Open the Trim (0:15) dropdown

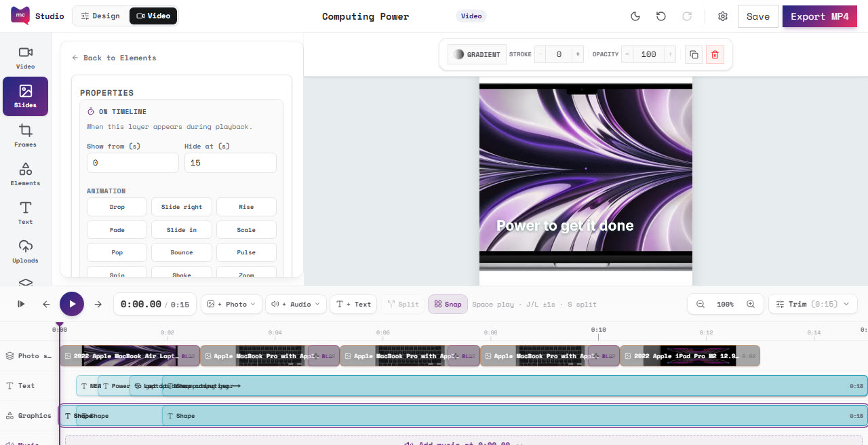tap(813, 304)
